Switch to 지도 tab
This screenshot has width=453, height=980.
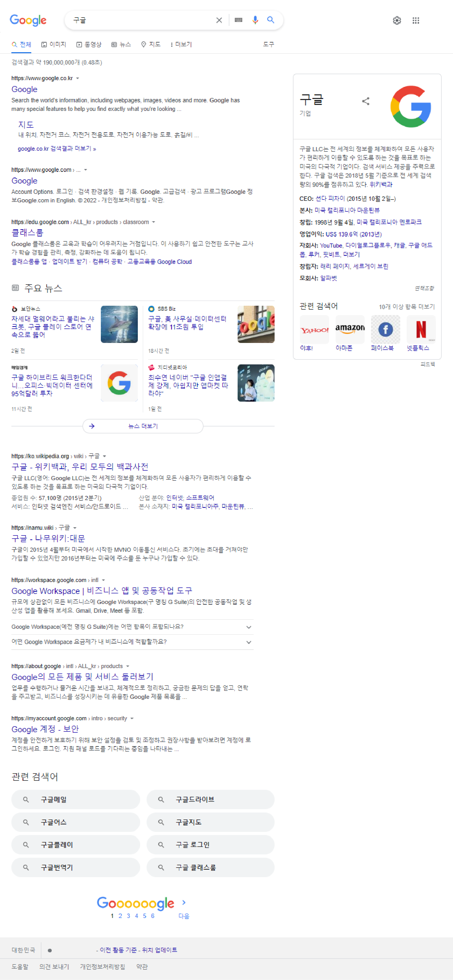pos(151,44)
